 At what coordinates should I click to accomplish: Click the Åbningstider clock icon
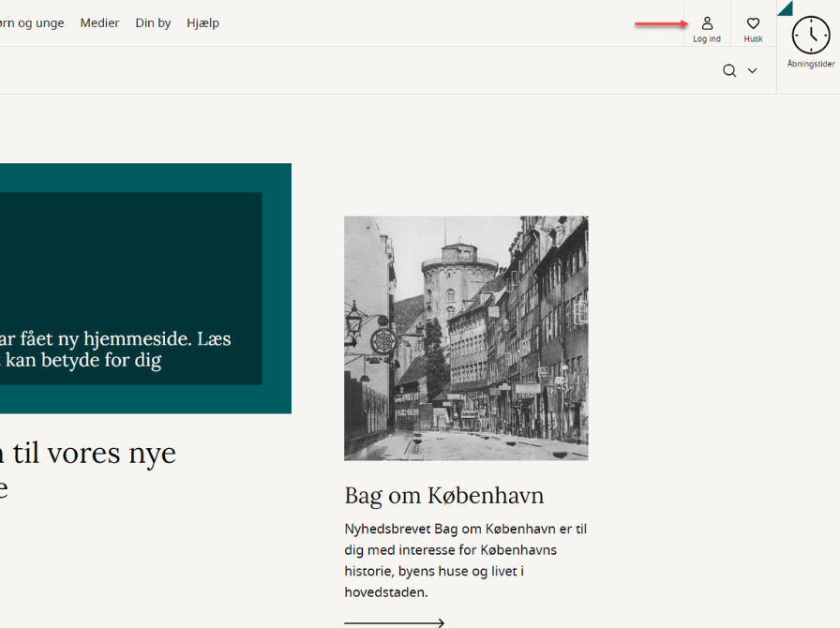click(811, 36)
